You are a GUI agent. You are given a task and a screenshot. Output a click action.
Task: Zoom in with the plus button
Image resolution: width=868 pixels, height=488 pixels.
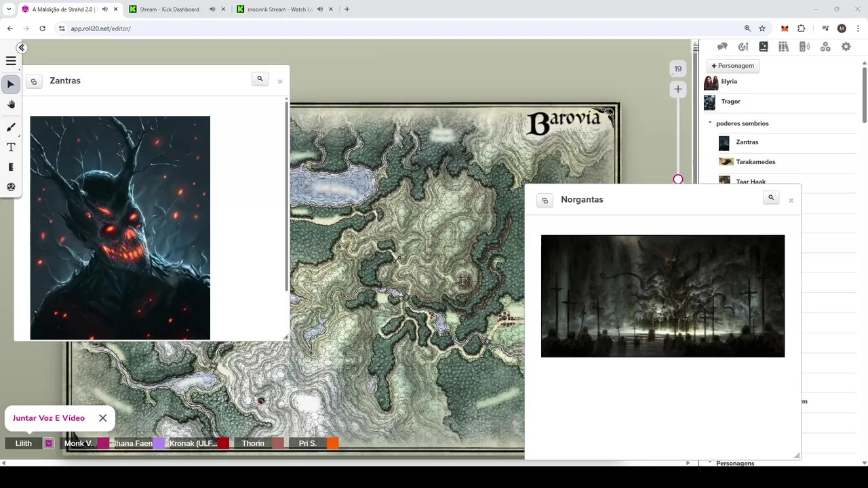click(677, 89)
